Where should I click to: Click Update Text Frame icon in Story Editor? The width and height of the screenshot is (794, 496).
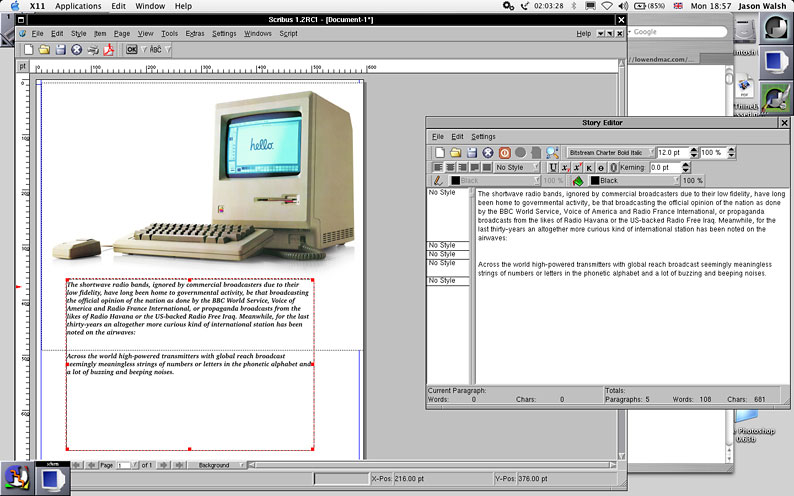pos(505,153)
